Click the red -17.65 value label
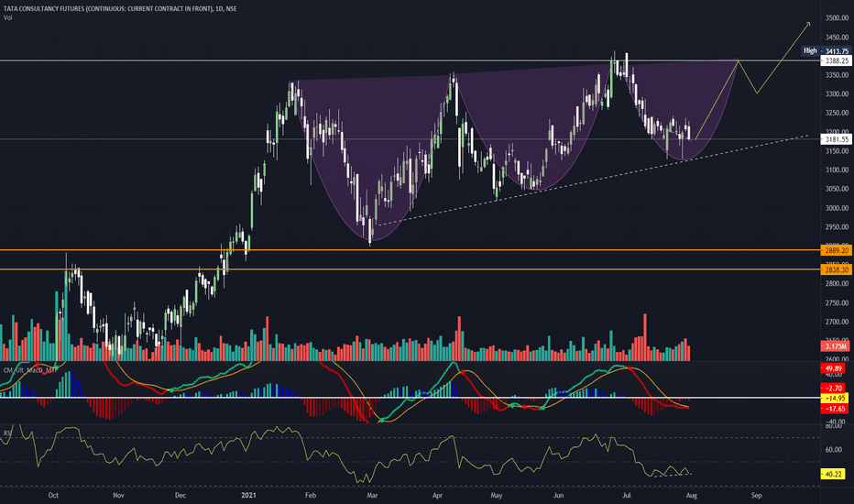The width and height of the screenshot is (854, 504). [835, 409]
